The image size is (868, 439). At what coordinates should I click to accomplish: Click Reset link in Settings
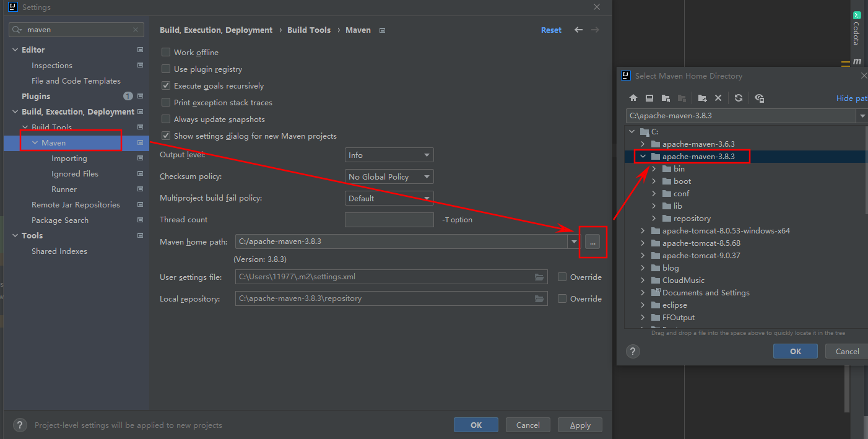(551, 30)
